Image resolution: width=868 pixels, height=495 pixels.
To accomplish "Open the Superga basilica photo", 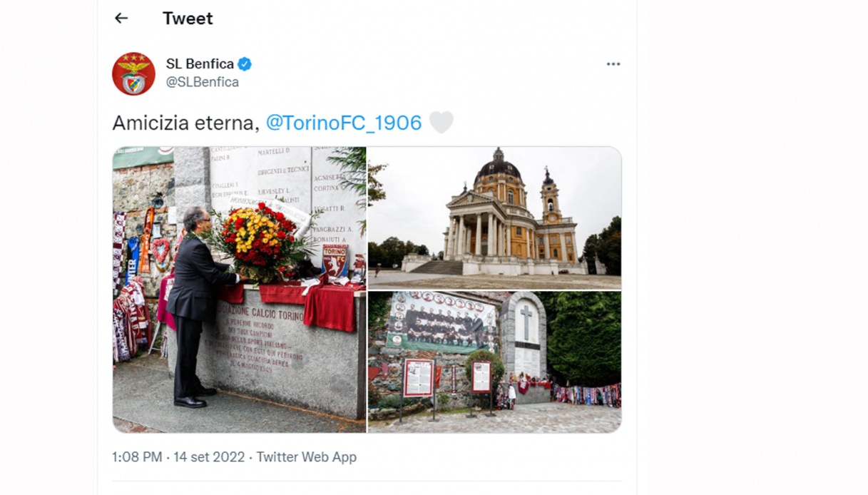I will 494,218.
